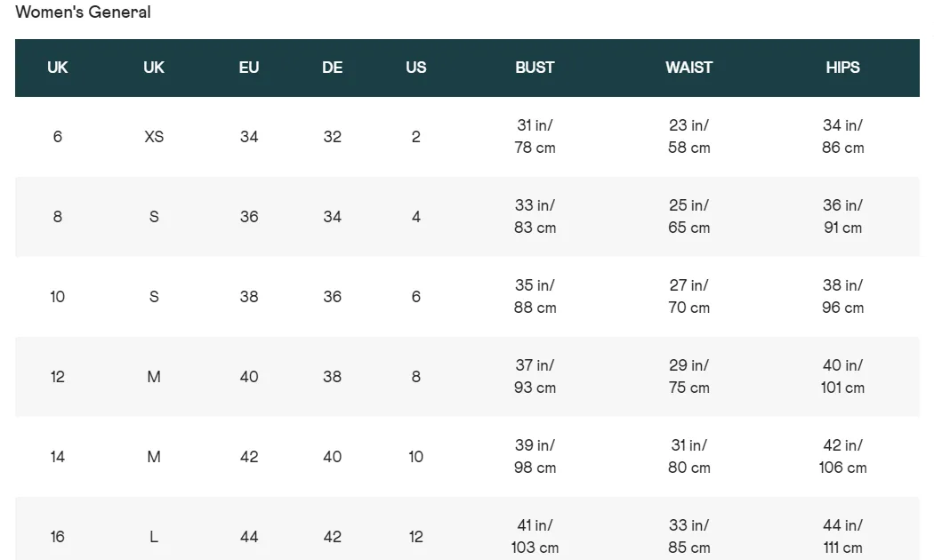
Task: Select the Women's General heading
Action: 83,12
